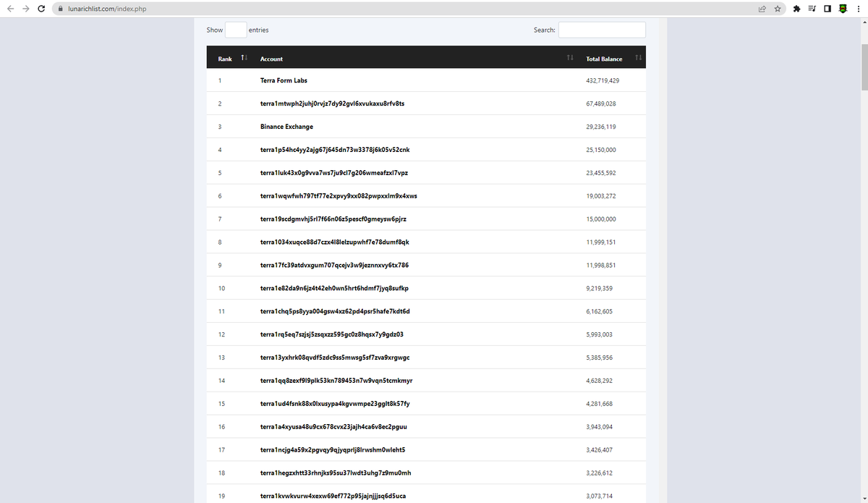868x503 pixels.
Task: Toggle the browser side panel icon
Action: pyautogui.click(x=826, y=9)
